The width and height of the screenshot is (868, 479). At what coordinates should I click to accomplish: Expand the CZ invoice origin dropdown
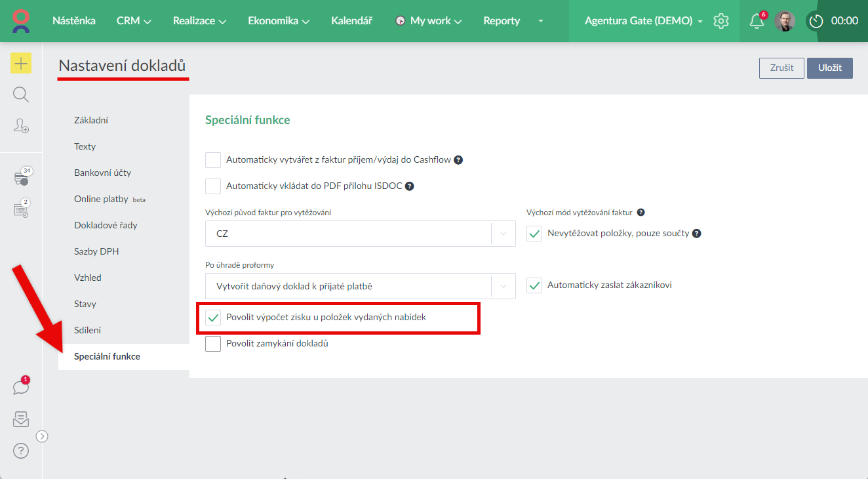pos(503,234)
